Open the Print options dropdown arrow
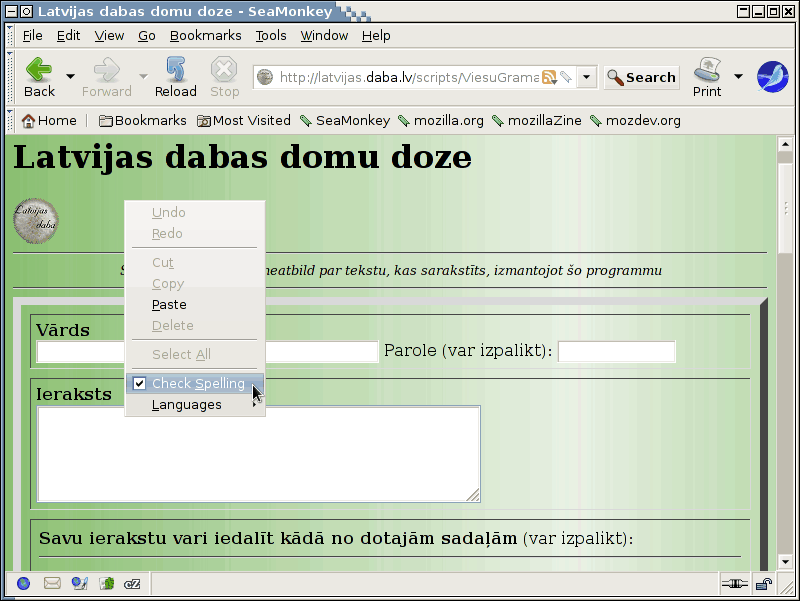The width and height of the screenshot is (800, 601). point(738,77)
